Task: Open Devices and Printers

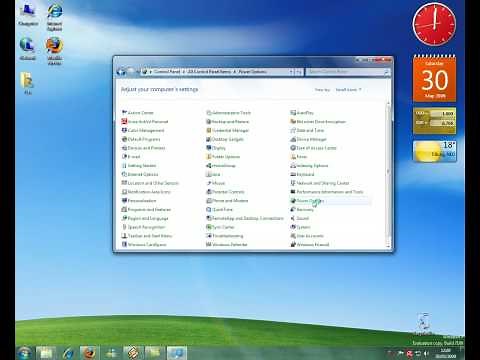Action: pyautogui.click(x=143, y=148)
